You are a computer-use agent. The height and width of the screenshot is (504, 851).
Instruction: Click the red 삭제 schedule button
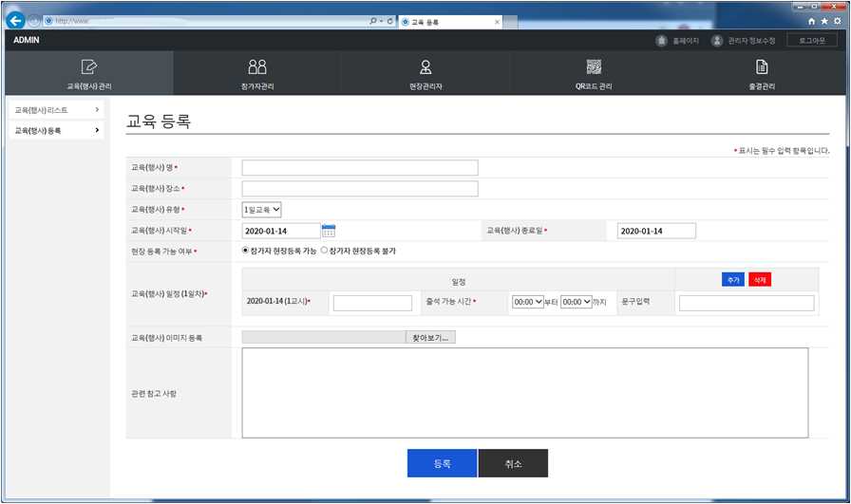pyautogui.click(x=759, y=280)
